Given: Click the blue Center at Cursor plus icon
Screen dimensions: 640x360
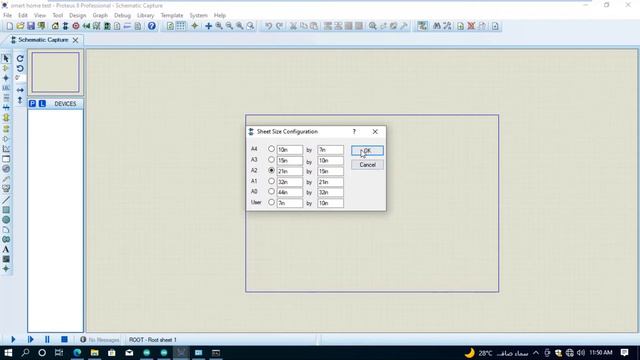Looking at the screenshot, I should coord(208,26).
